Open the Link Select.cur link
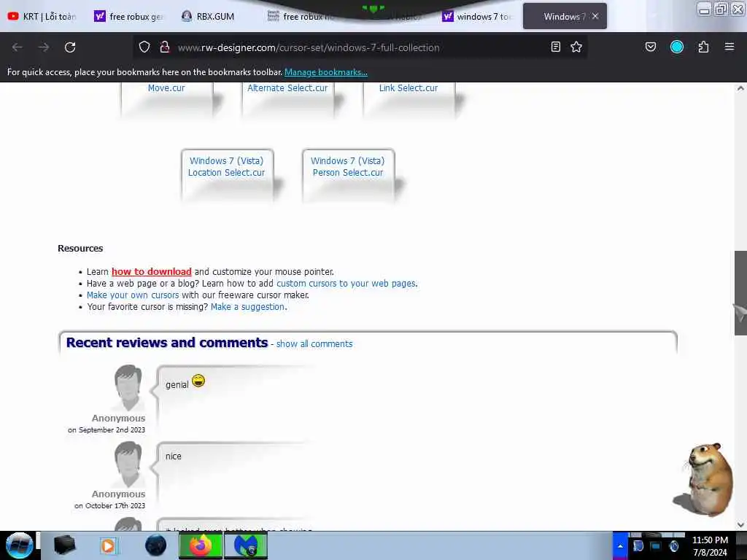The height and width of the screenshot is (560, 747). pyautogui.click(x=409, y=88)
